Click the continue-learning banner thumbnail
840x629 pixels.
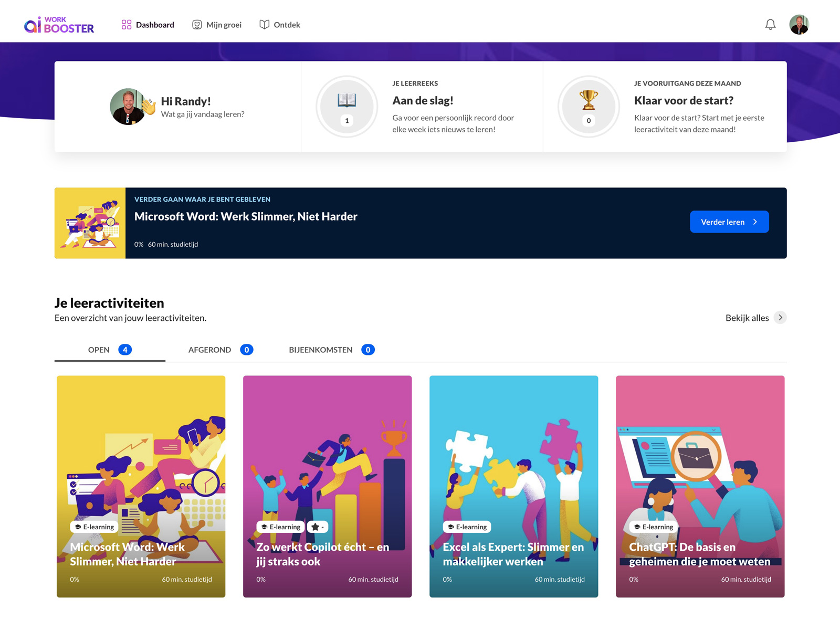(90, 223)
